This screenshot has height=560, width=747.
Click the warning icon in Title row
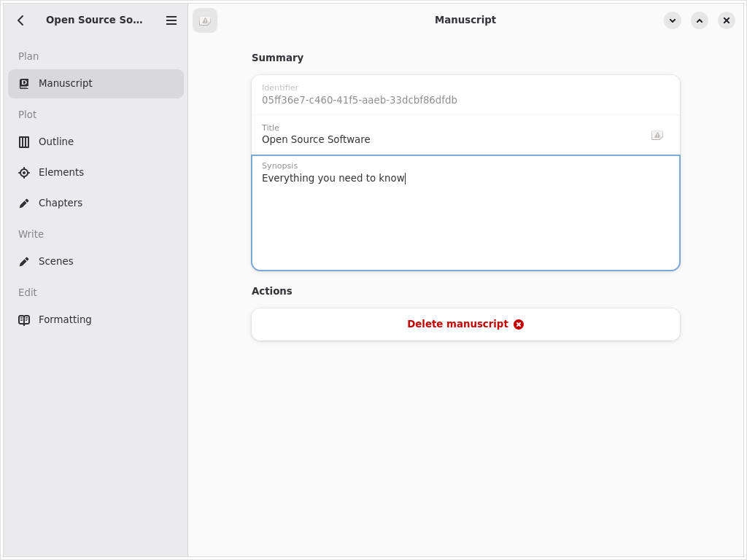(657, 135)
